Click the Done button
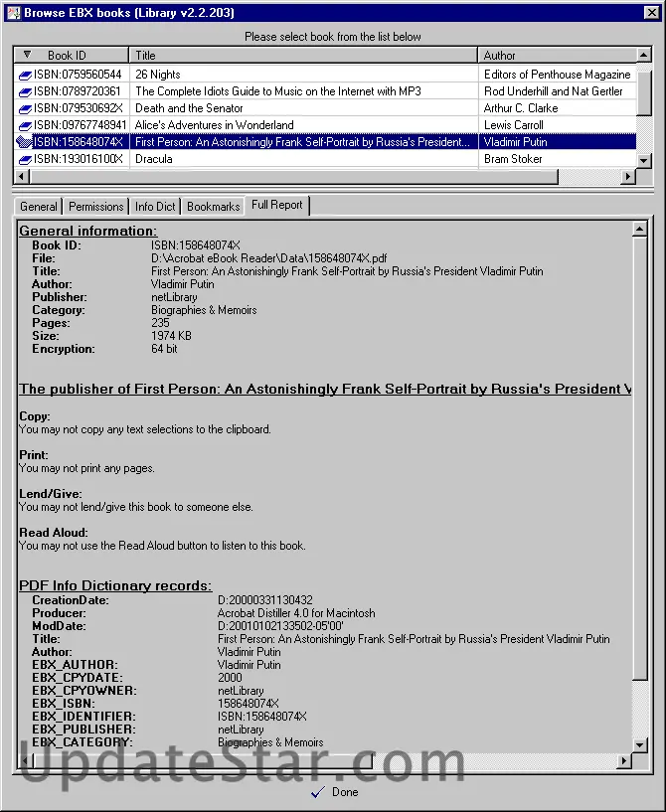Image resolution: width=666 pixels, height=812 pixels. tap(335, 792)
